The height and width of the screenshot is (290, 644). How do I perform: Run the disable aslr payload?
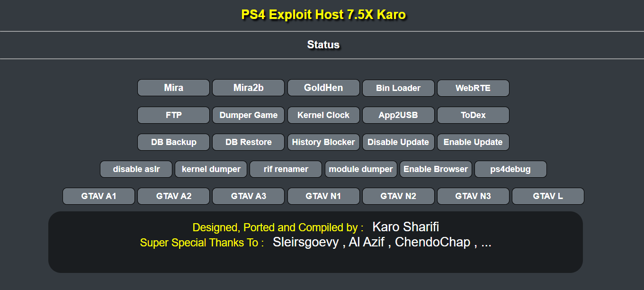136,169
